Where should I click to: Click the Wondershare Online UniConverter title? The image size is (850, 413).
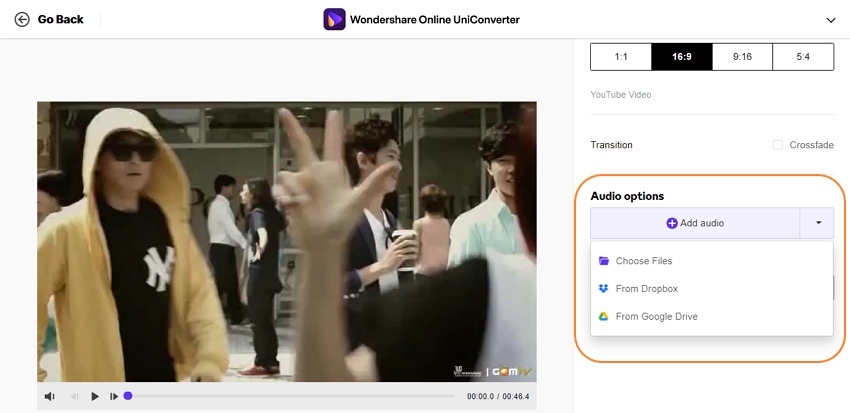pos(435,20)
